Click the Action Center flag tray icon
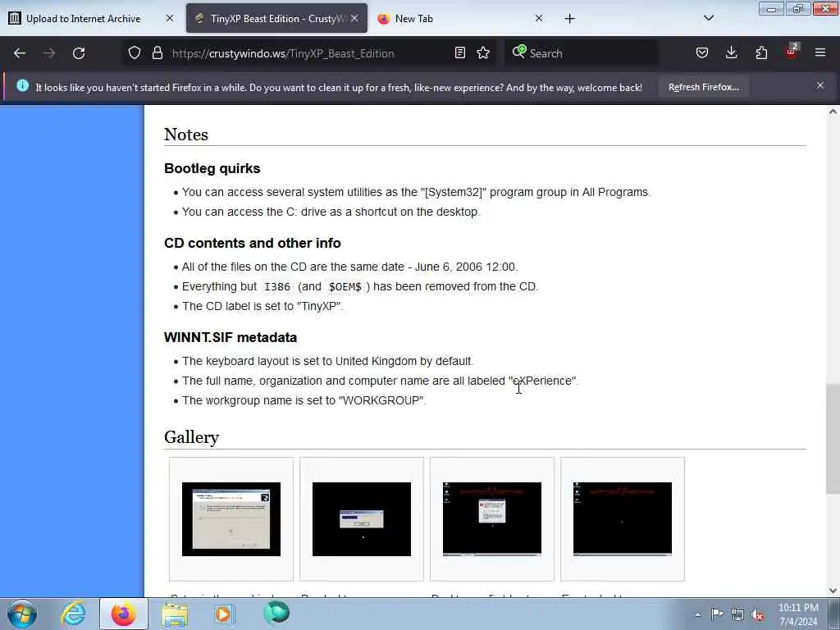The width and height of the screenshot is (840, 630). (x=717, y=614)
